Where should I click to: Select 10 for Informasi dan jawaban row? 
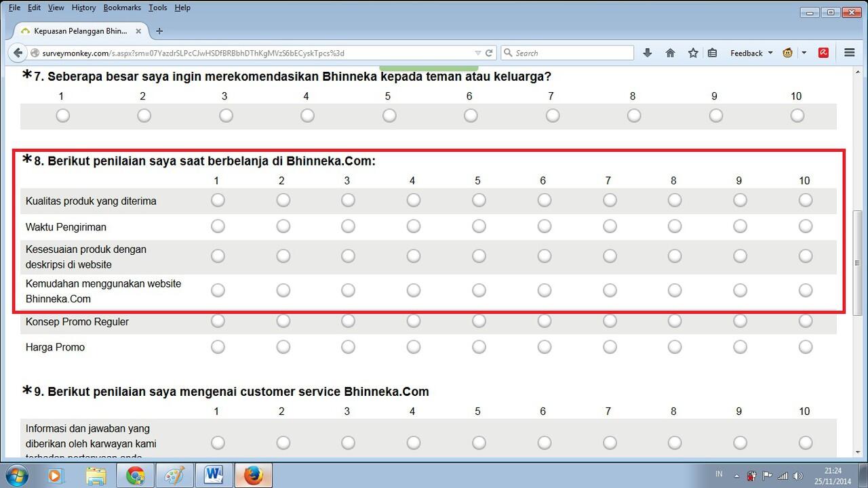pos(805,443)
